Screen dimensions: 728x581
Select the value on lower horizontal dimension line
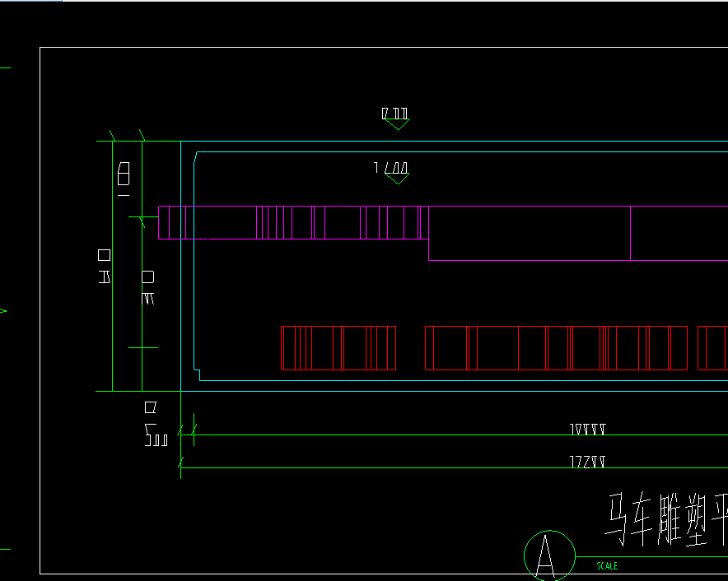click(588, 462)
